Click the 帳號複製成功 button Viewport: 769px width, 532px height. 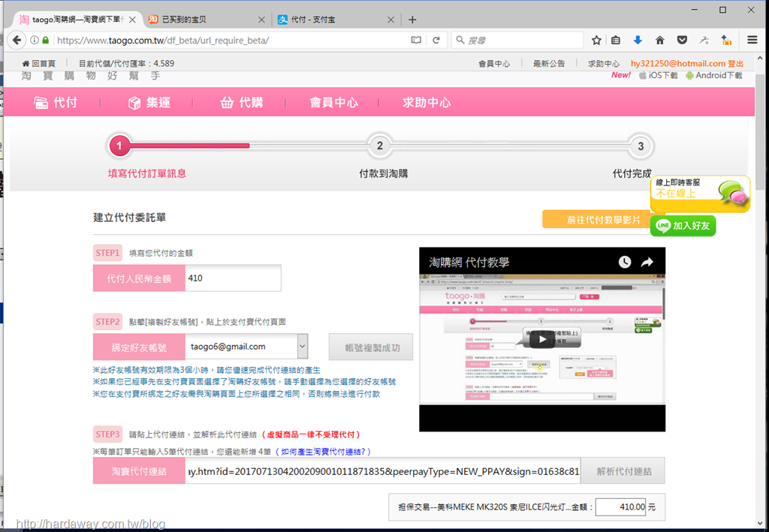click(x=371, y=347)
